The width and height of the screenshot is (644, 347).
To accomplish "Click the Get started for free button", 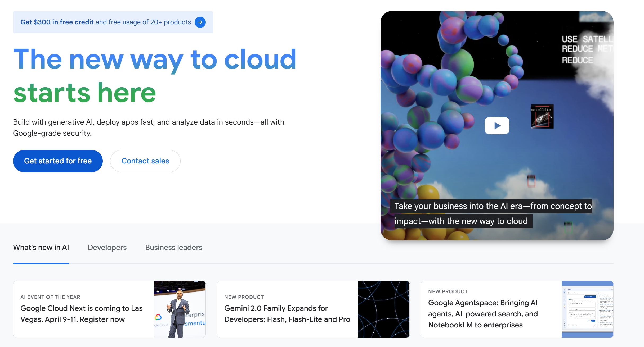I will tap(58, 161).
